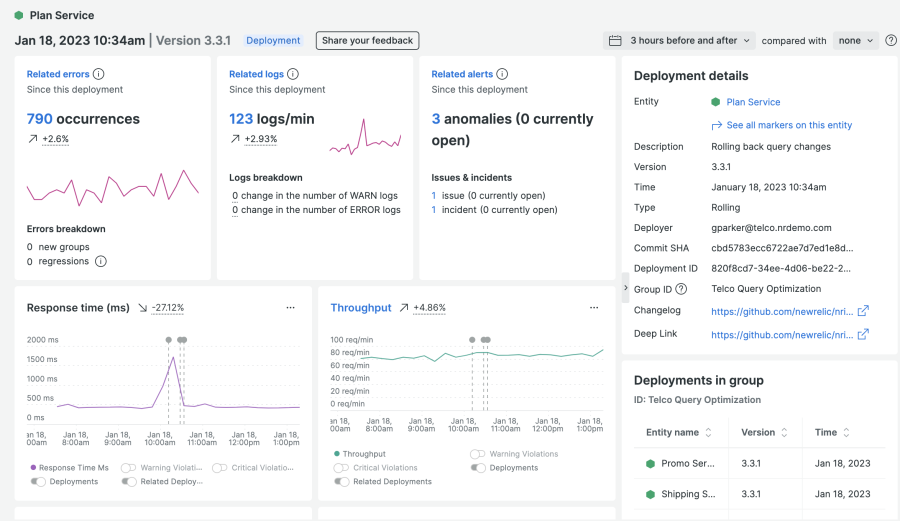Open the Related logs link

tap(256, 74)
